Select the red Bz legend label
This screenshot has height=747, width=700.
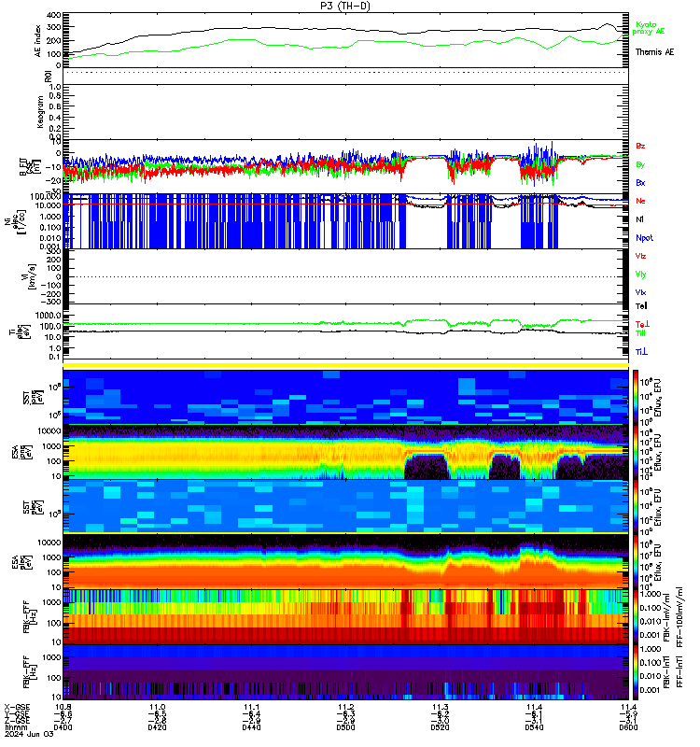tap(640, 147)
